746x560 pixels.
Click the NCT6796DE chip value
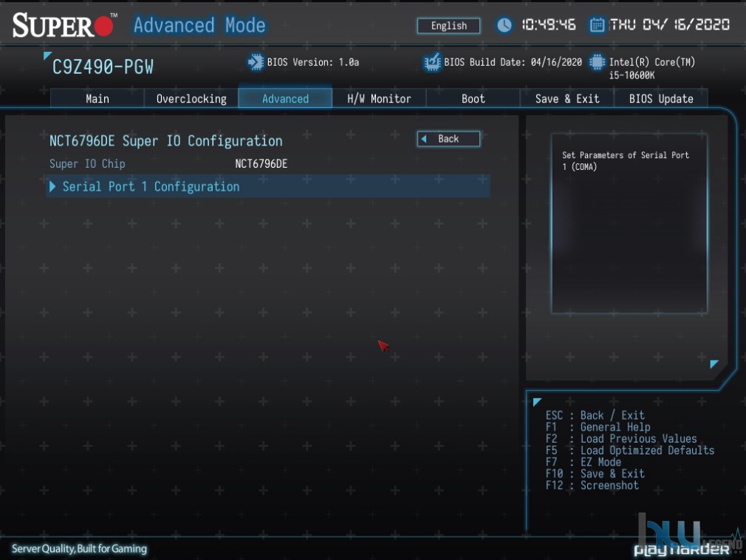point(261,164)
